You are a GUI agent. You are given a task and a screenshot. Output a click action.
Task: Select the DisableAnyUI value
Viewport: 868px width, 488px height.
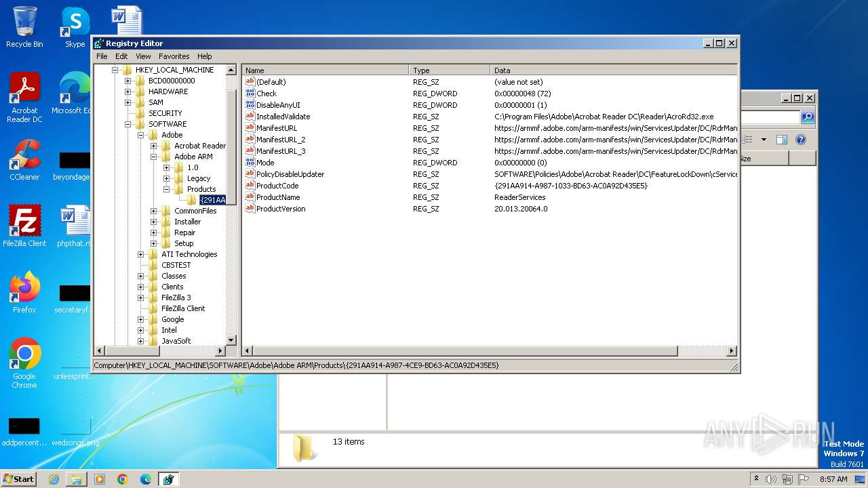coord(277,105)
